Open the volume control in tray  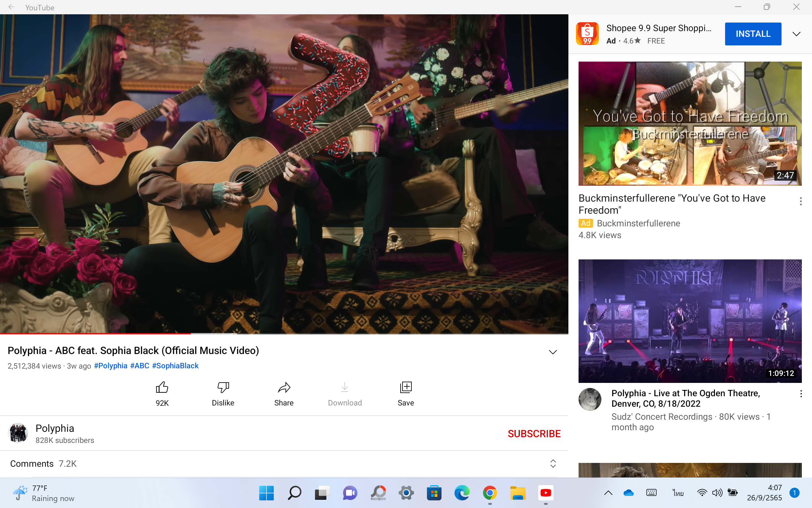point(717,493)
